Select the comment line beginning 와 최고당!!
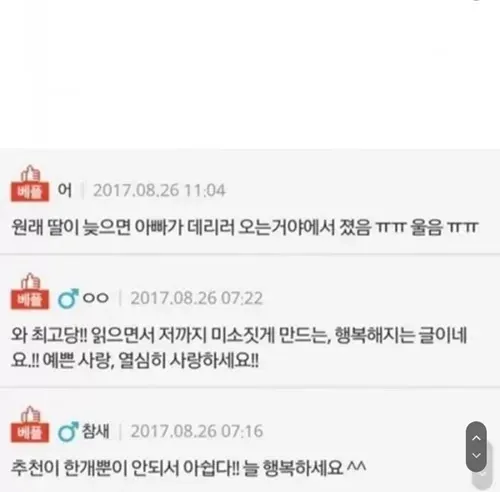This screenshot has width=500, height=492. (239, 335)
